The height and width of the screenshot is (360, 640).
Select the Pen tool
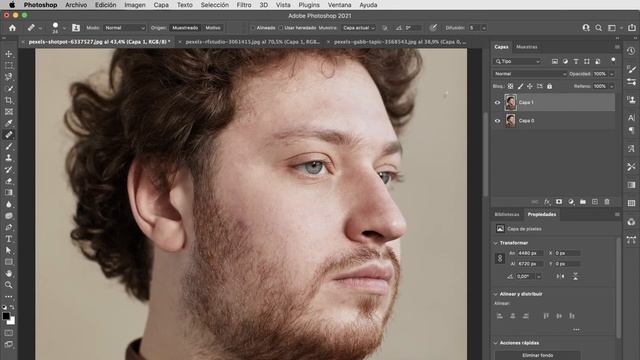9,227
